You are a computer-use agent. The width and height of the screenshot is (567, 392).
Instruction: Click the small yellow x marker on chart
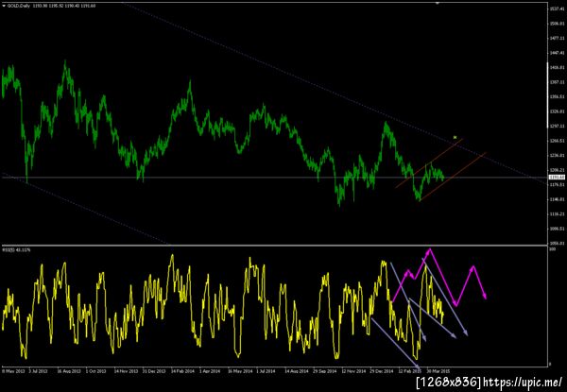pyautogui.click(x=455, y=137)
